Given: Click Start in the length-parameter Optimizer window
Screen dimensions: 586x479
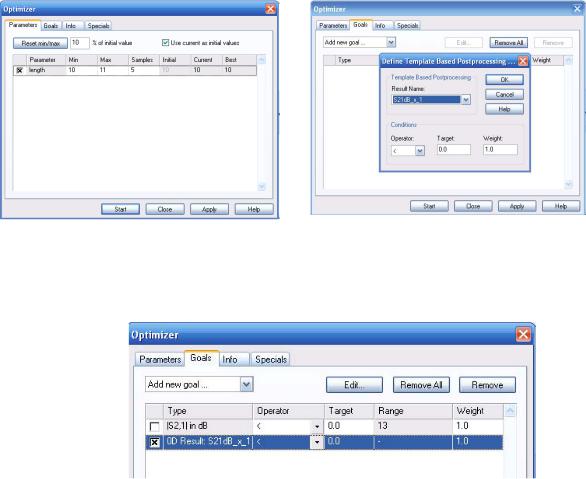Looking at the screenshot, I should coord(120,209).
